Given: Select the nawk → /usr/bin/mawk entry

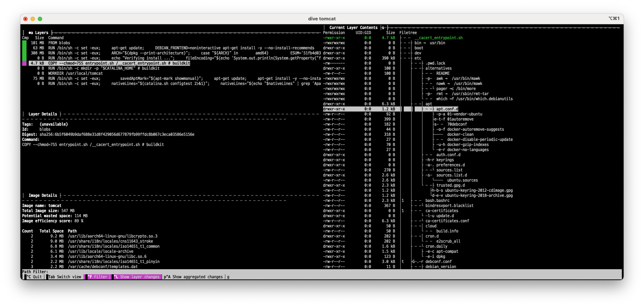Looking at the screenshot, I should click(459, 84).
